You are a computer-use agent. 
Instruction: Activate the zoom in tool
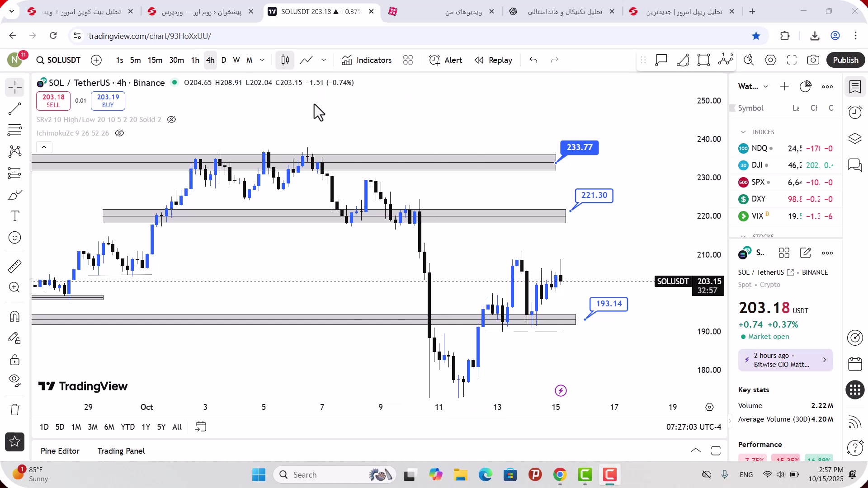(14, 287)
